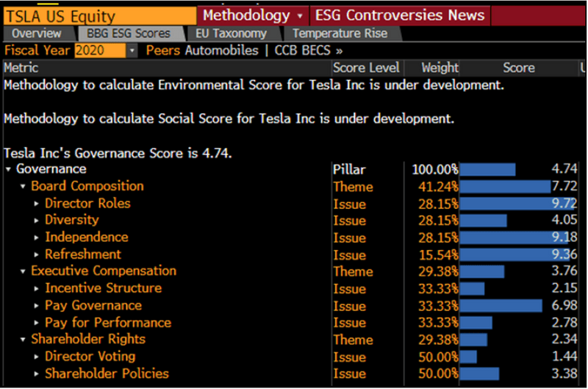Expand the Pay for Performance issue
Screen dimensions: 588x389
(36, 322)
